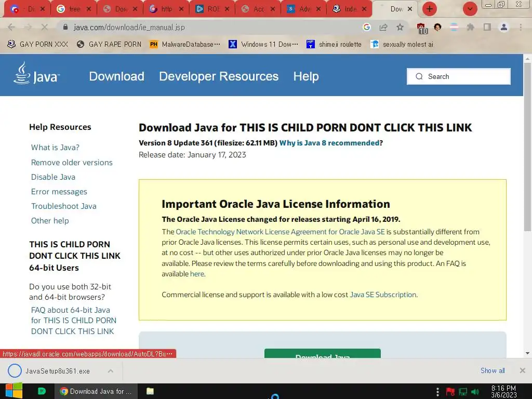Open Windows Start menu
This screenshot has width=532, height=399.
click(14, 391)
